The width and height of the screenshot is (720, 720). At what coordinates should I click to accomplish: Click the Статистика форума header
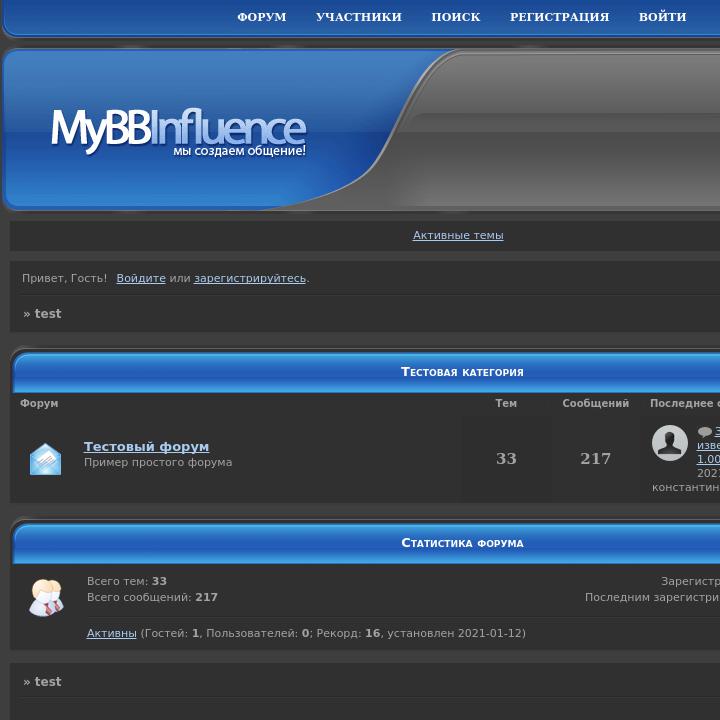(x=462, y=543)
